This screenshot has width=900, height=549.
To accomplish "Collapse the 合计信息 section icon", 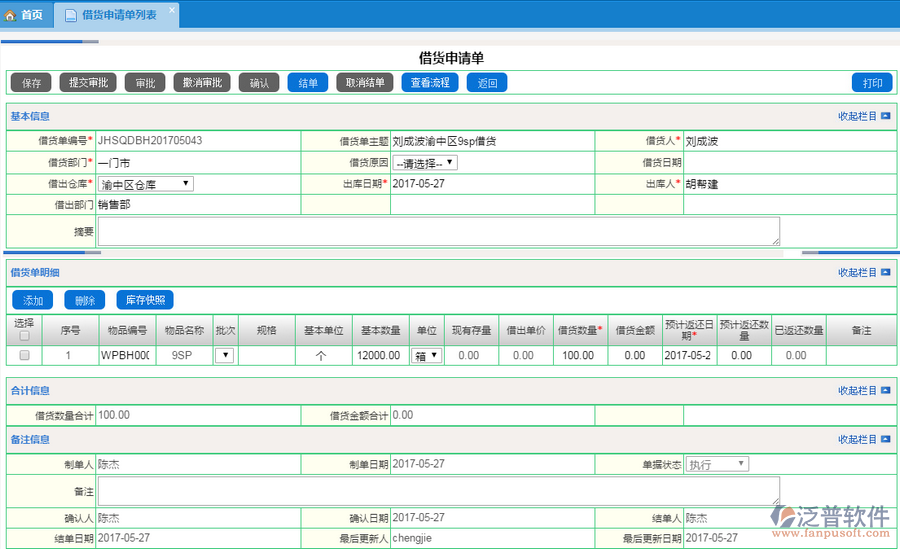I will pyautogui.click(x=886, y=390).
